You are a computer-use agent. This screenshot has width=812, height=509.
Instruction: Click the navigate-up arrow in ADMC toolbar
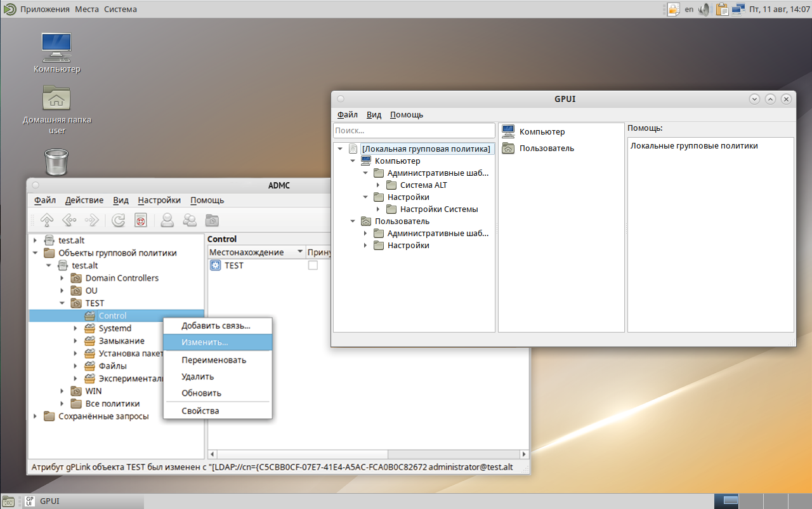coord(47,220)
